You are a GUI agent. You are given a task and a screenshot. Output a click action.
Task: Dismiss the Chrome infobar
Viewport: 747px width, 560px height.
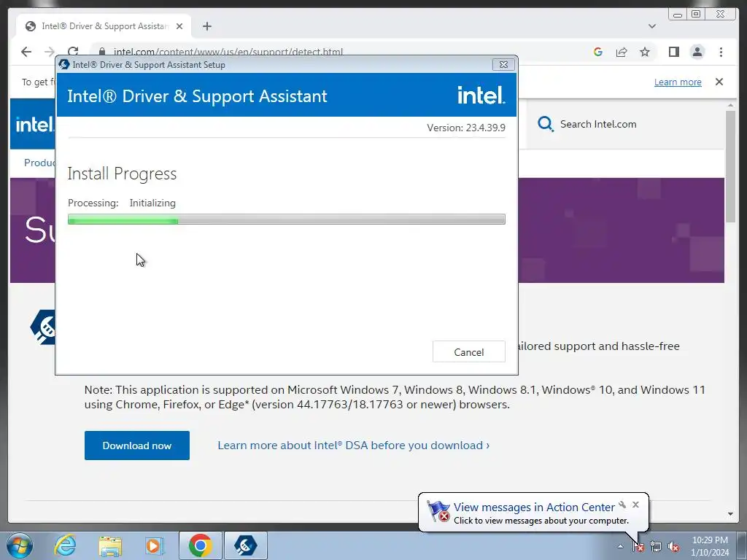719,82
